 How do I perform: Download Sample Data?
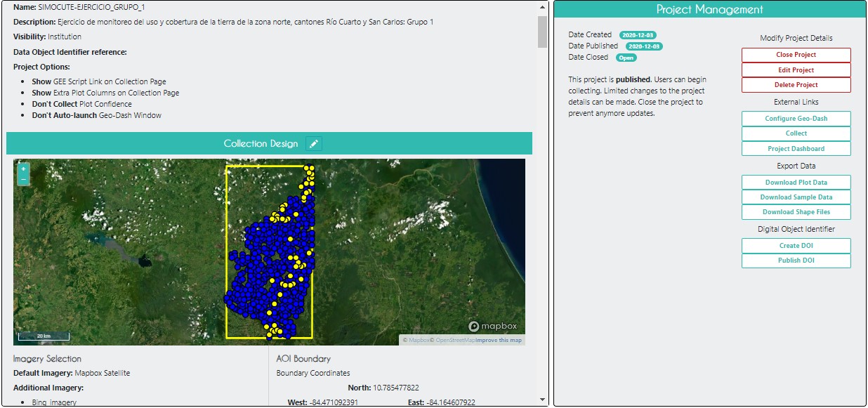point(796,197)
